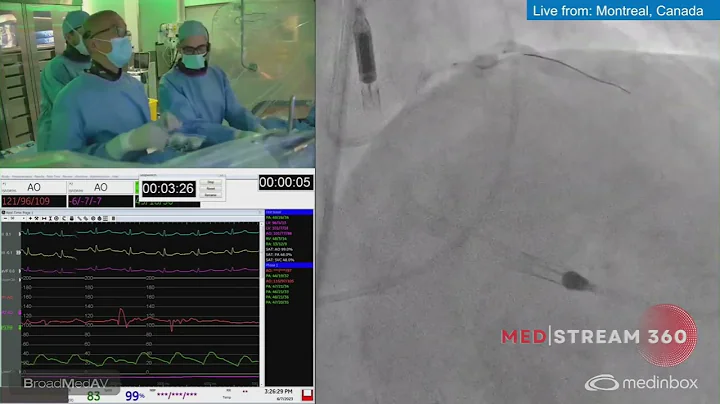The width and height of the screenshot is (720, 404).
Task: Click the printer icon in waveform toolbar
Action: pyautogui.click(x=72, y=219)
